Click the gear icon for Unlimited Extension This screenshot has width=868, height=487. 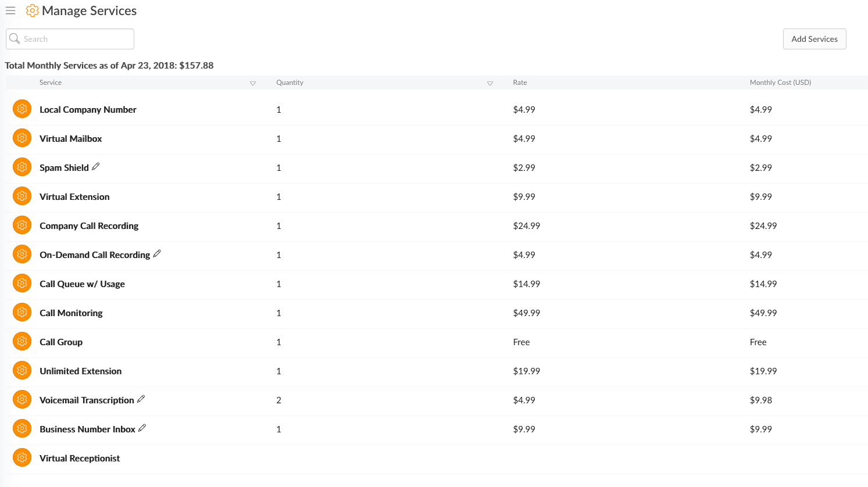22,371
